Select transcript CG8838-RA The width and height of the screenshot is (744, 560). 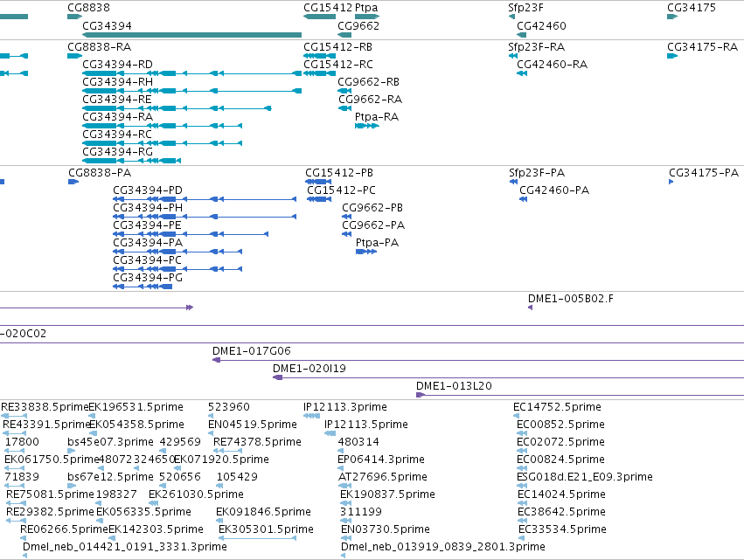(99, 47)
